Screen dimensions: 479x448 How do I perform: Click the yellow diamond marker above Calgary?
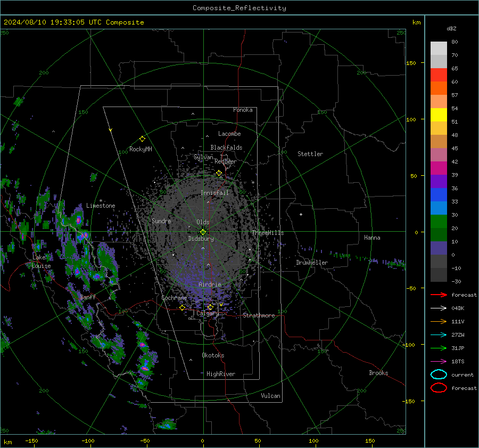click(x=210, y=307)
